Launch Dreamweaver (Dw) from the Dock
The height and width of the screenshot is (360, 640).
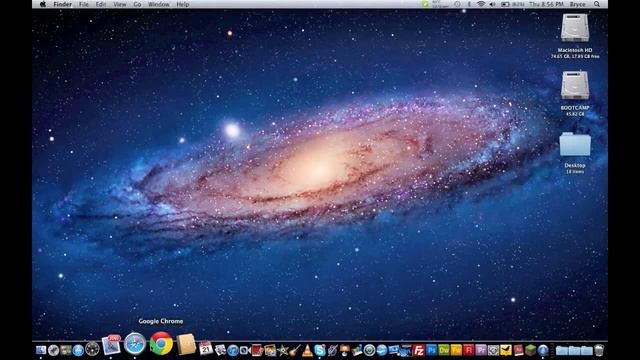[444, 350]
